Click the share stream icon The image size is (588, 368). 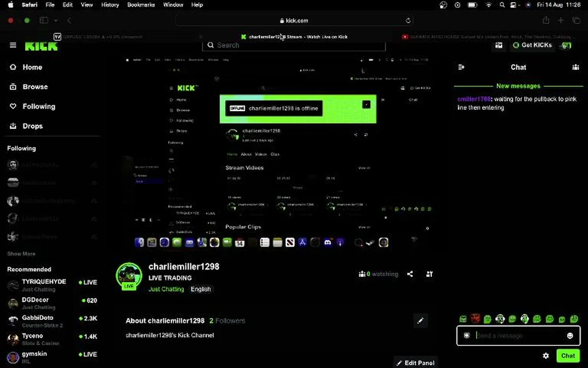(x=410, y=274)
